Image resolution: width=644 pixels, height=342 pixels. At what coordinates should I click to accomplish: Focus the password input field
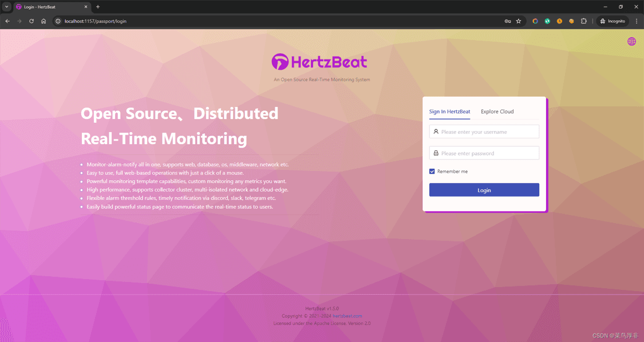pos(484,153)
